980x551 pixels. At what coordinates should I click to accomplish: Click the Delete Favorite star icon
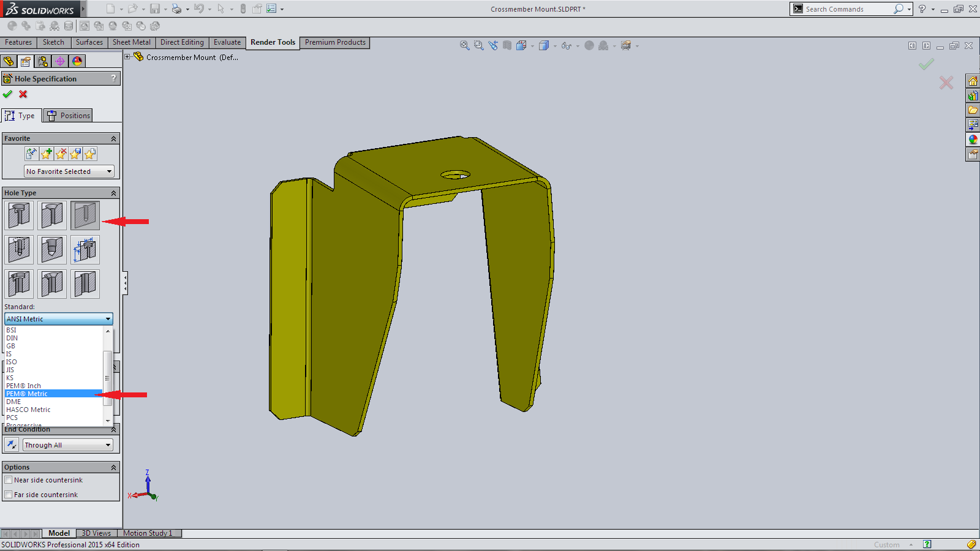[x=61, y=154]
